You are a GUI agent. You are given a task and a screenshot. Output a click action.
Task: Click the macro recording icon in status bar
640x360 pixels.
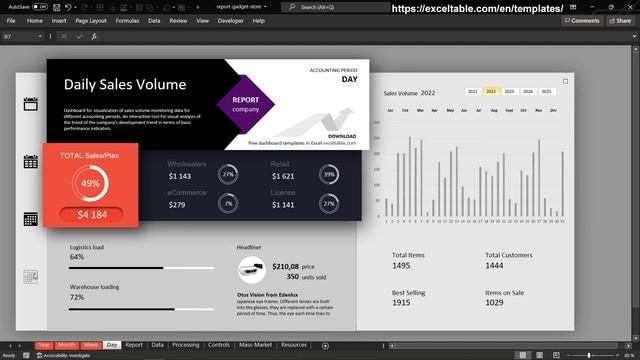(26, 356)
